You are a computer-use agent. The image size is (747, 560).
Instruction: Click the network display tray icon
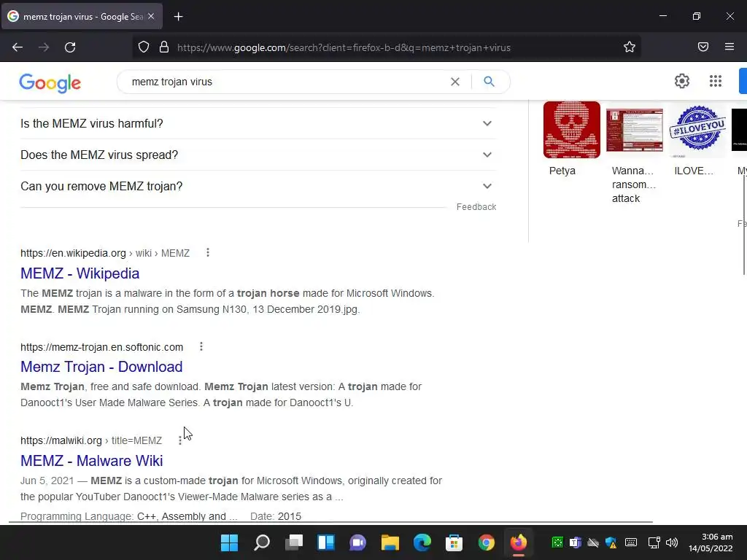(654, 542)
